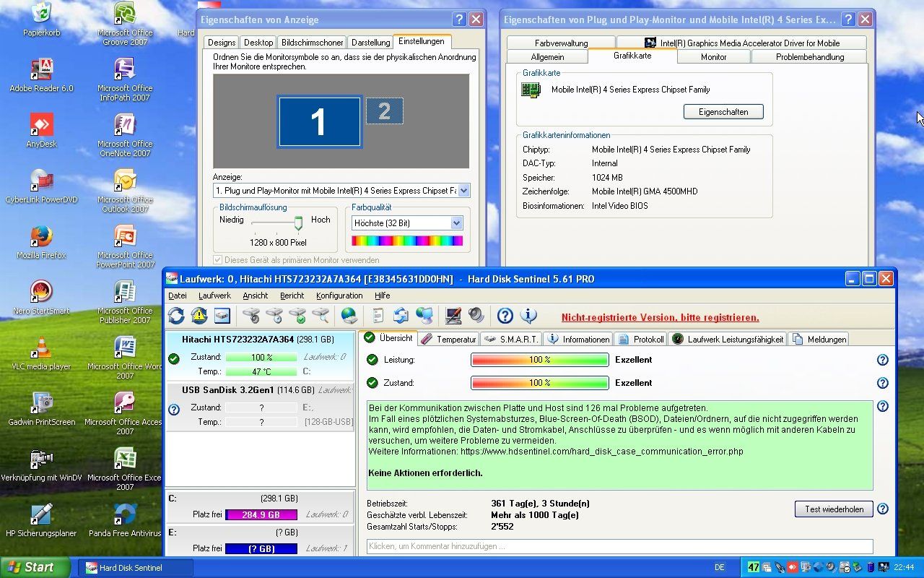The image size is (924, 578).
Task: Open the Problembehandlung tab
Action: pyautogui.click(x=809, y=56)
